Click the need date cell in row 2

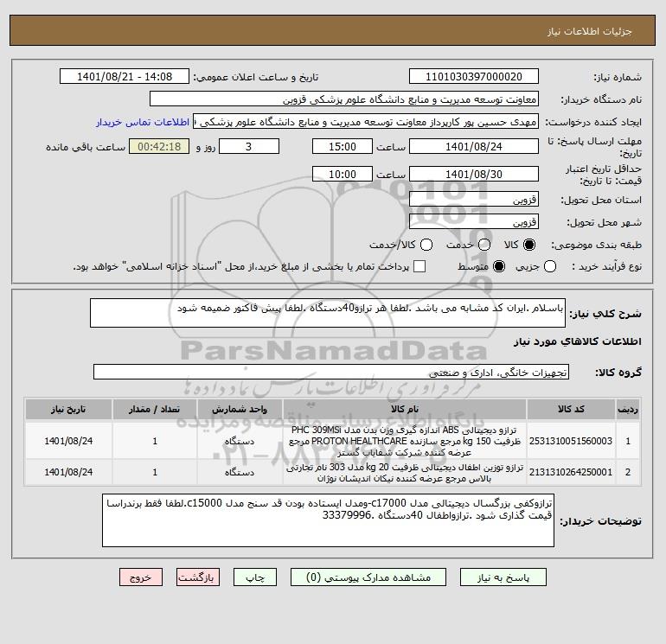pyautogui.click(x=68, y=472)
